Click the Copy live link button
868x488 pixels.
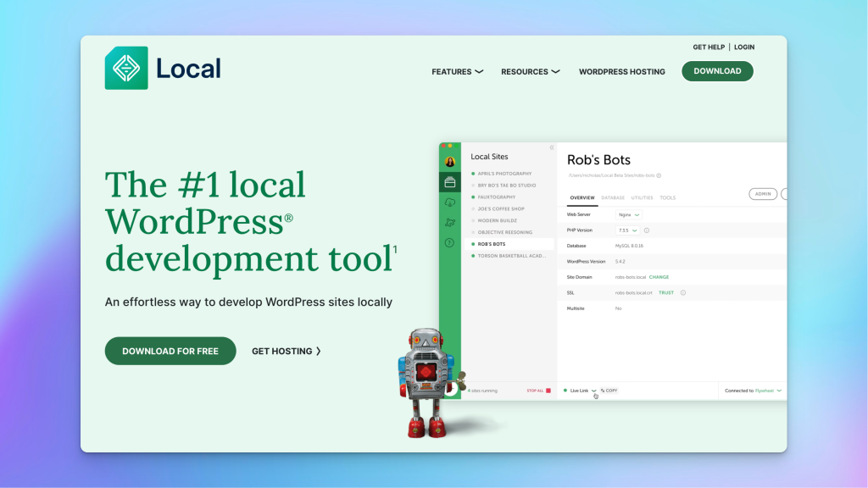609,391
